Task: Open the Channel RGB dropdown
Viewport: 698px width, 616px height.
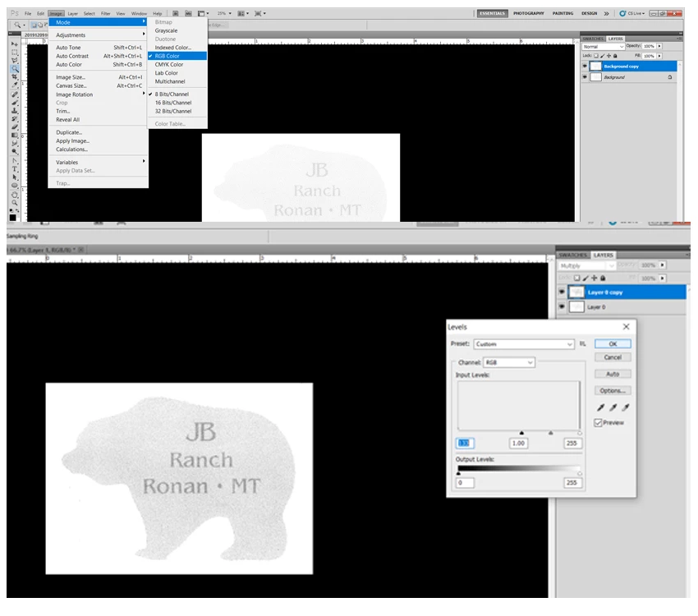Action: coord(509,362)
